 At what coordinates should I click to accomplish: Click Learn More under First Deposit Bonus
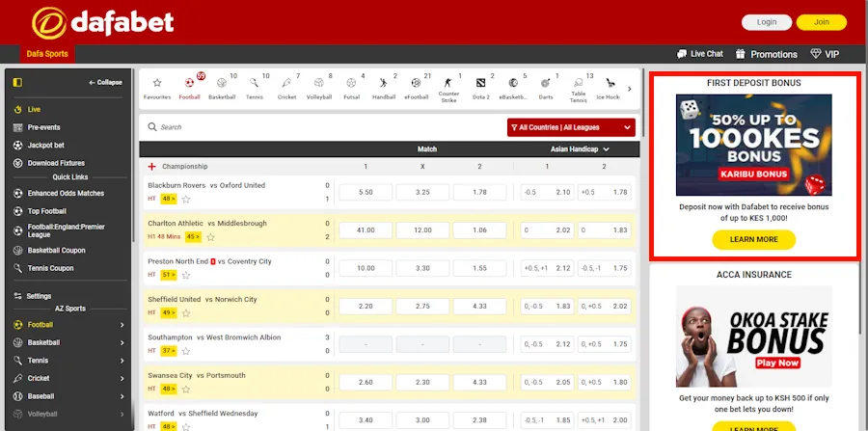click(x=754, y=239)
